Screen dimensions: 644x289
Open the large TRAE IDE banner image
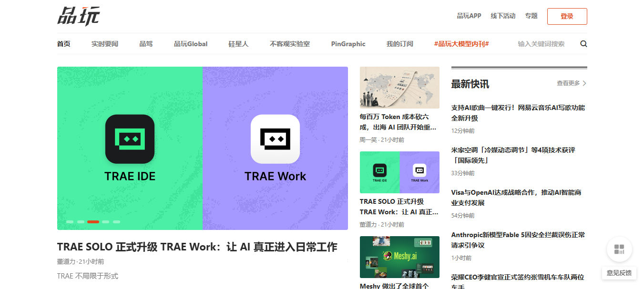pyautogui.click(x=203, y=148)
